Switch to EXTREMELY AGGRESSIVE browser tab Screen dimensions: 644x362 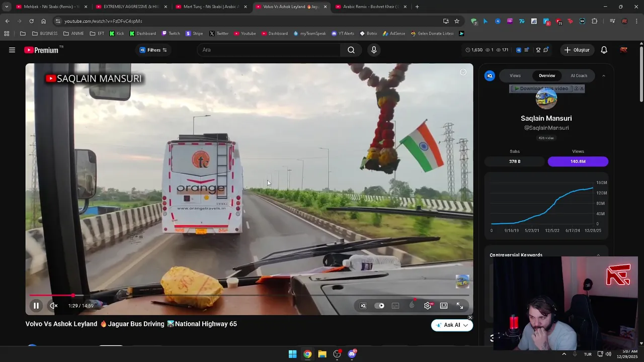click(131, 7)
